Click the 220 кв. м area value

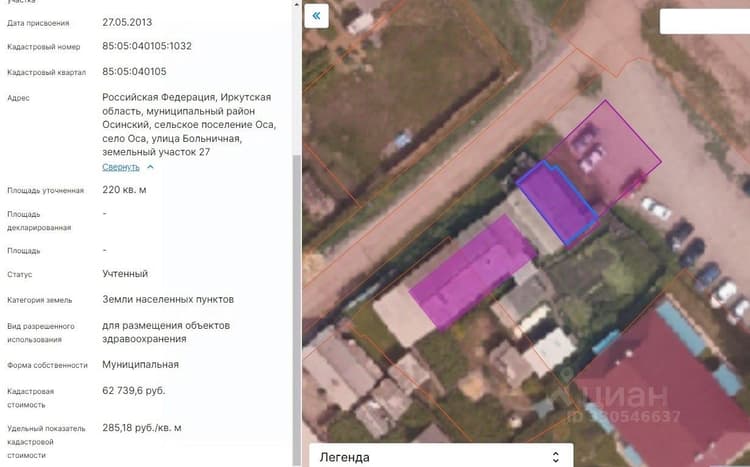click(x=124, y=189)
